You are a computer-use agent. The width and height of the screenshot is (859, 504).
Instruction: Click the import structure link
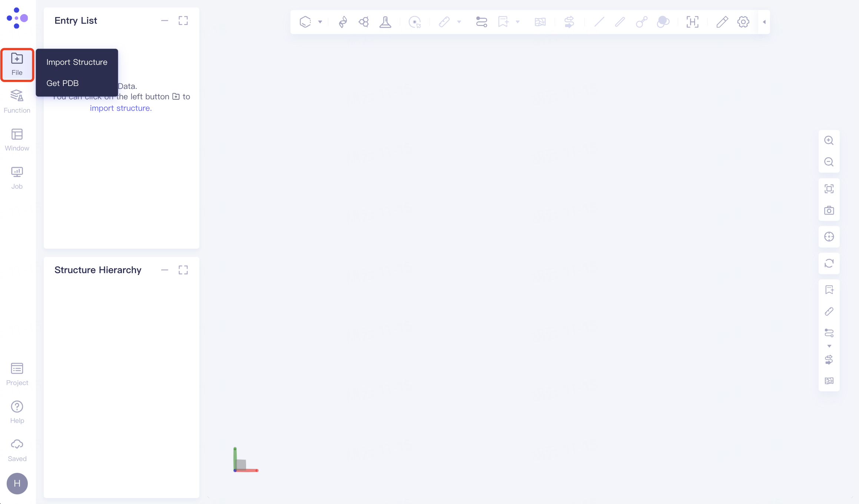click(x=121, y=108)
